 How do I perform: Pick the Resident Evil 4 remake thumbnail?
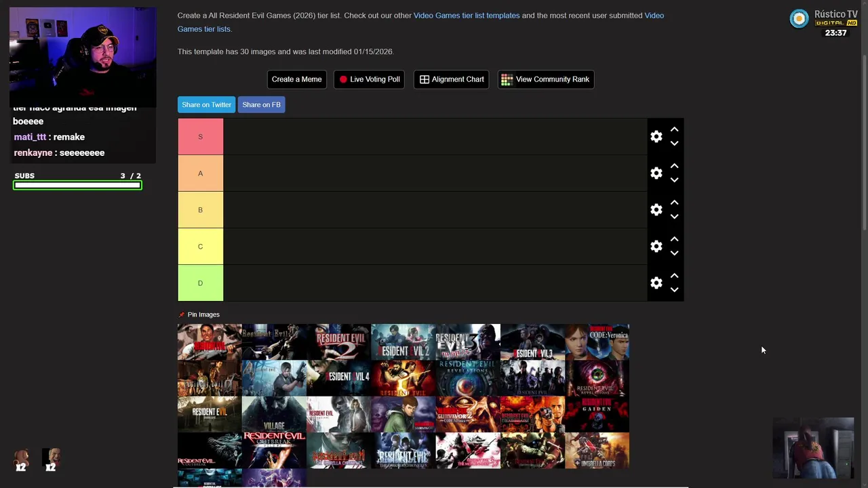tap(338, 378)
